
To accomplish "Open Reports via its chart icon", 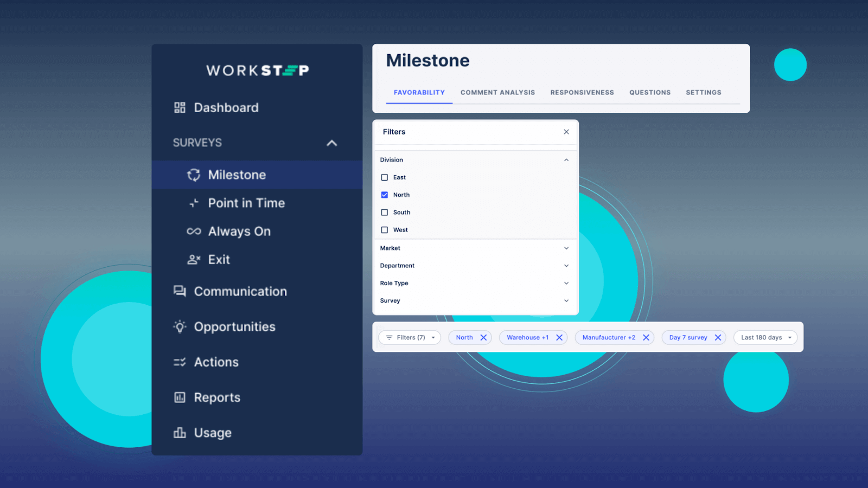I will point(180,397).
